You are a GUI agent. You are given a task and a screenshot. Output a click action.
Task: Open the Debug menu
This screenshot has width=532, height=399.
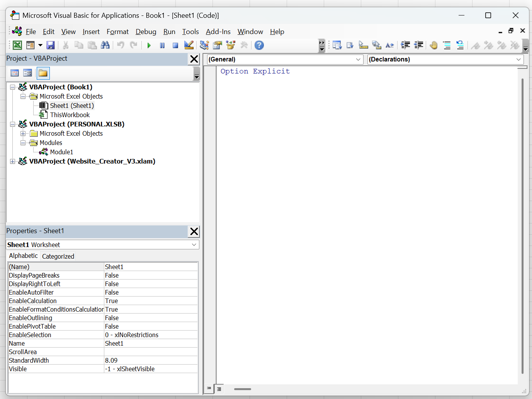[146, 32]
